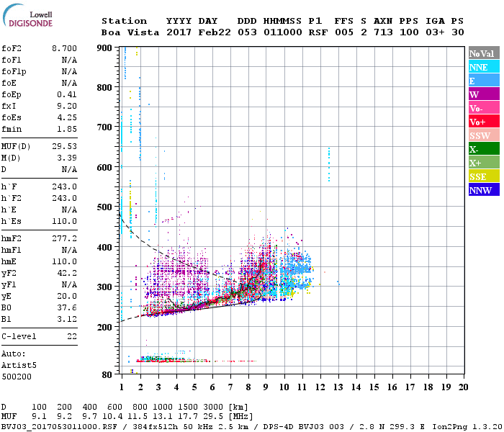Viewport: 504px width, 432px height.
Task: Select the X- dark green legend entry
Action: click(484, 149)
